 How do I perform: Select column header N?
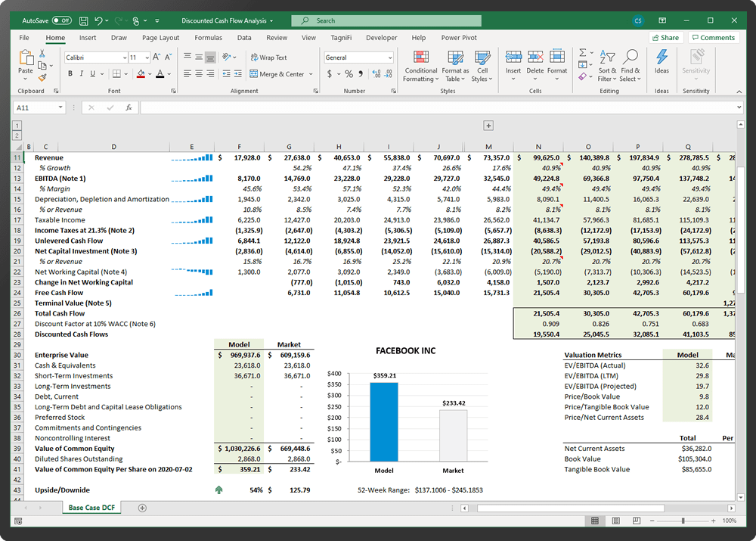click(538, 147)
